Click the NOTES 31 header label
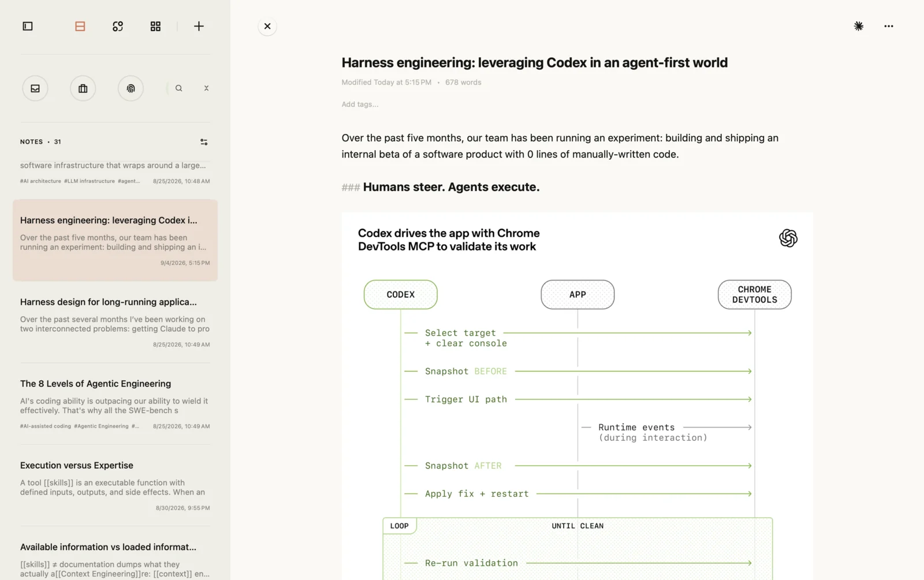Screen dimensions: 924x580 pos(40,142)
